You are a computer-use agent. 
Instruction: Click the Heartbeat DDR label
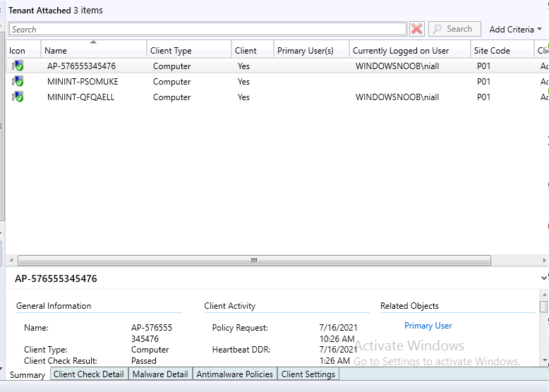coord(241,349)
